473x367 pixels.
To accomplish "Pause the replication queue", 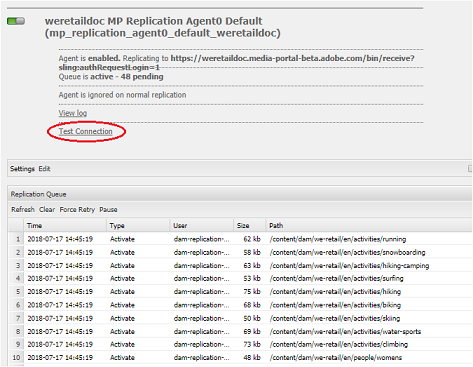I will click(x=108, y=210).
